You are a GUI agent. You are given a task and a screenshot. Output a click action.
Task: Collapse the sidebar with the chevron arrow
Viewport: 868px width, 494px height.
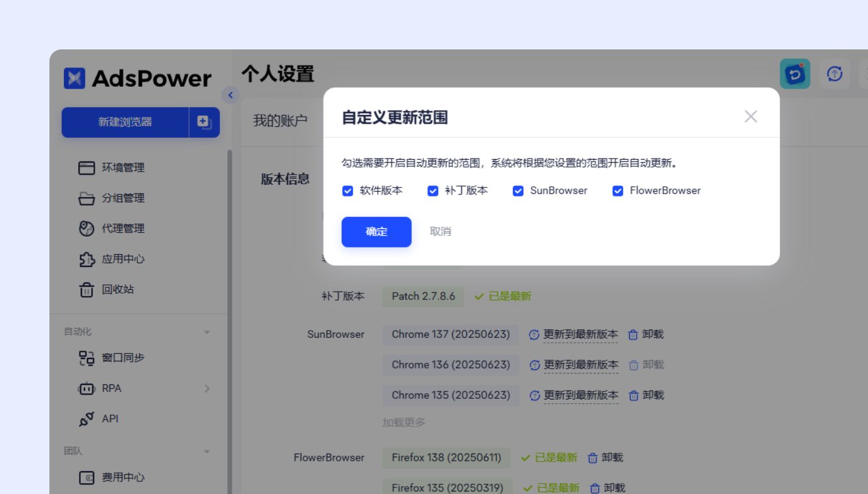click(230, 95)
